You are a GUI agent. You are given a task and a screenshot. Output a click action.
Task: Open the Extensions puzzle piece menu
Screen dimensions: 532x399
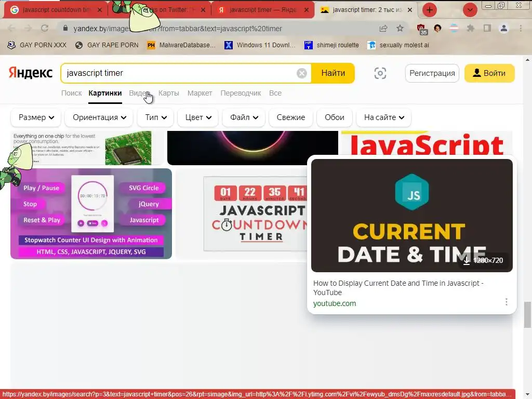(471, 29)
